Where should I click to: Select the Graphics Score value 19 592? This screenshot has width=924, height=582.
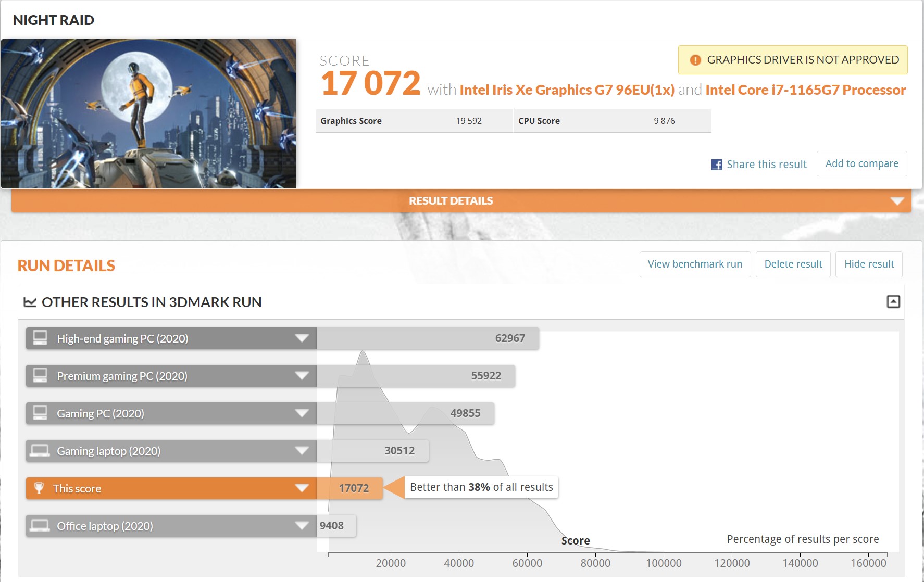pyautogui.click(x=469, y=121)
